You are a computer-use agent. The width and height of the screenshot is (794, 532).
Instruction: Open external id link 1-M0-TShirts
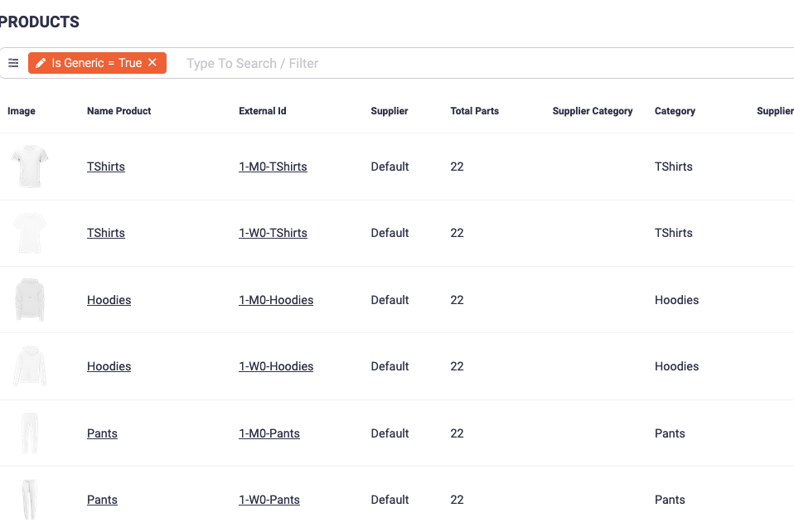(273, 167)
